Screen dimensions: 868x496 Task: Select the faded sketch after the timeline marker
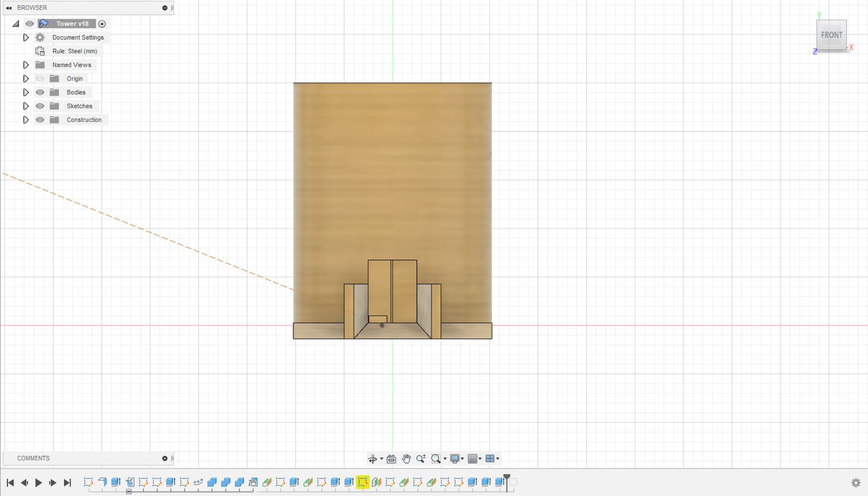pos(514,482)
